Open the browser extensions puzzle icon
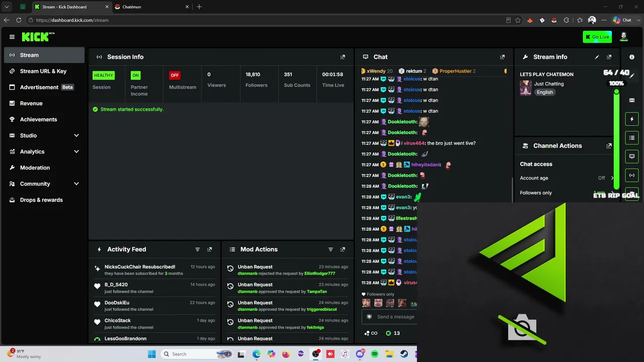This screenshot has height=362, width=644. click(x=567, y=20)
